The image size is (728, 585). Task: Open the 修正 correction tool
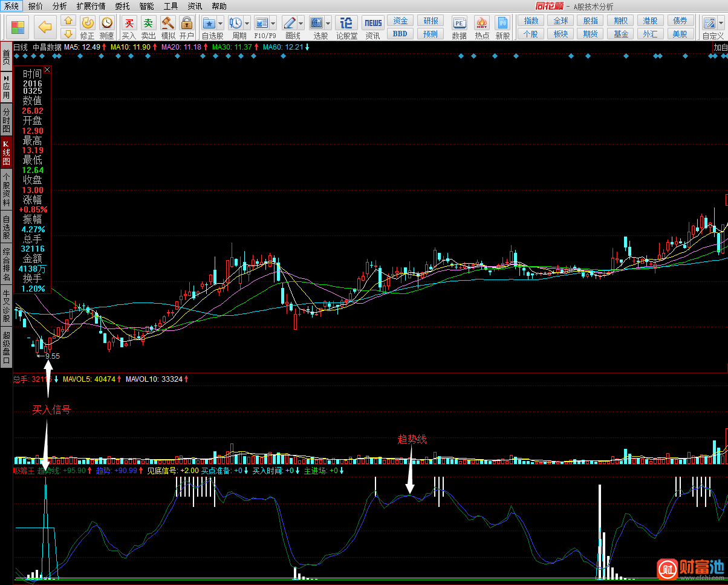pos(88,27)
